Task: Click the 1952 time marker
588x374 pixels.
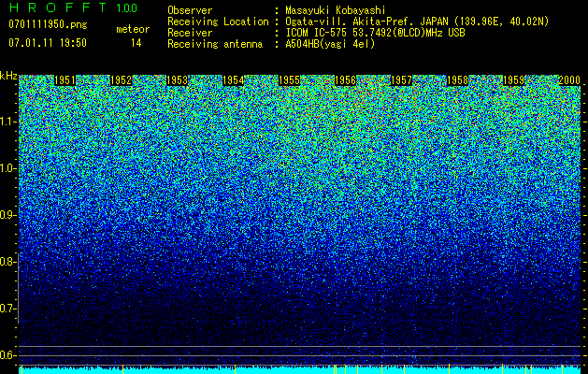Action: (122, 80)
